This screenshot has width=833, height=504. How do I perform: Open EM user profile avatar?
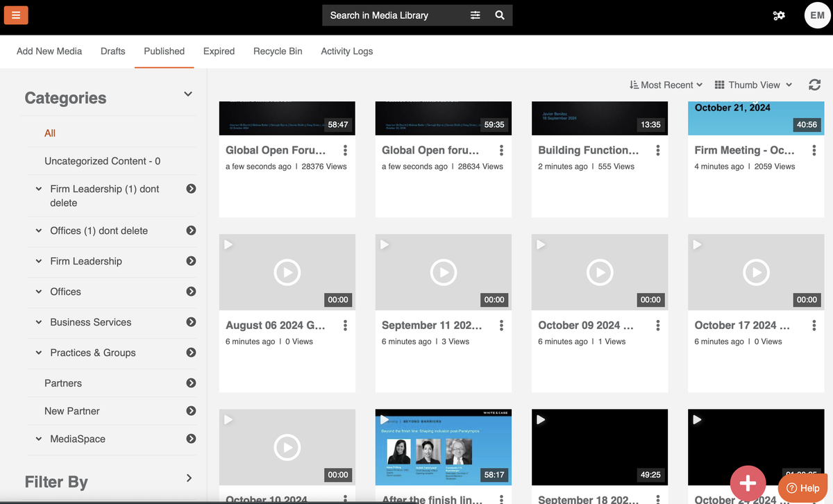pyautogui.click(x=817, y=15)
